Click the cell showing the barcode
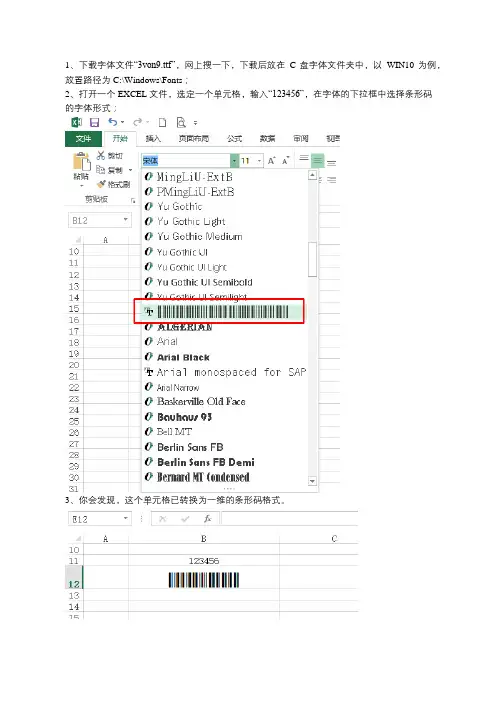 [x=204, y=580]
